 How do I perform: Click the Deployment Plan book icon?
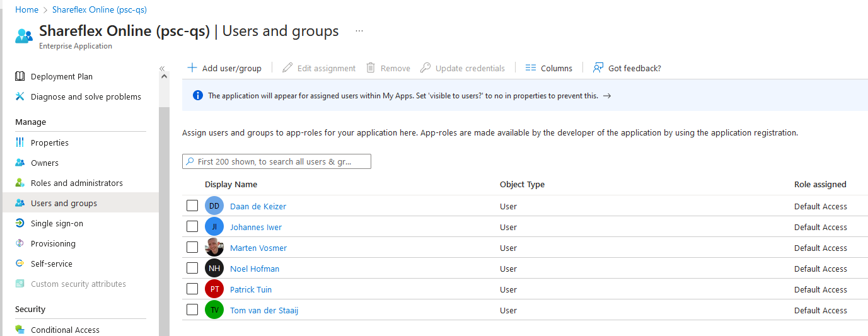point(20,76)
